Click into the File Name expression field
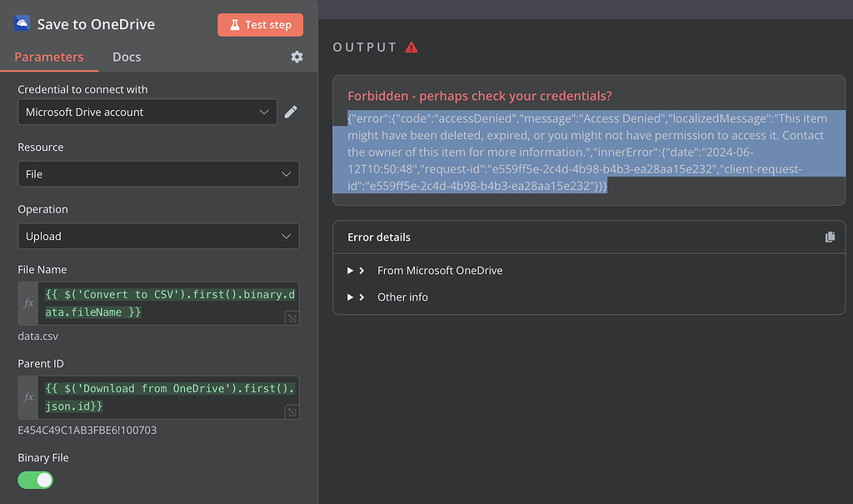Viewport: 853px width, 504px height. pyautogui.click(x=167, y=303)
